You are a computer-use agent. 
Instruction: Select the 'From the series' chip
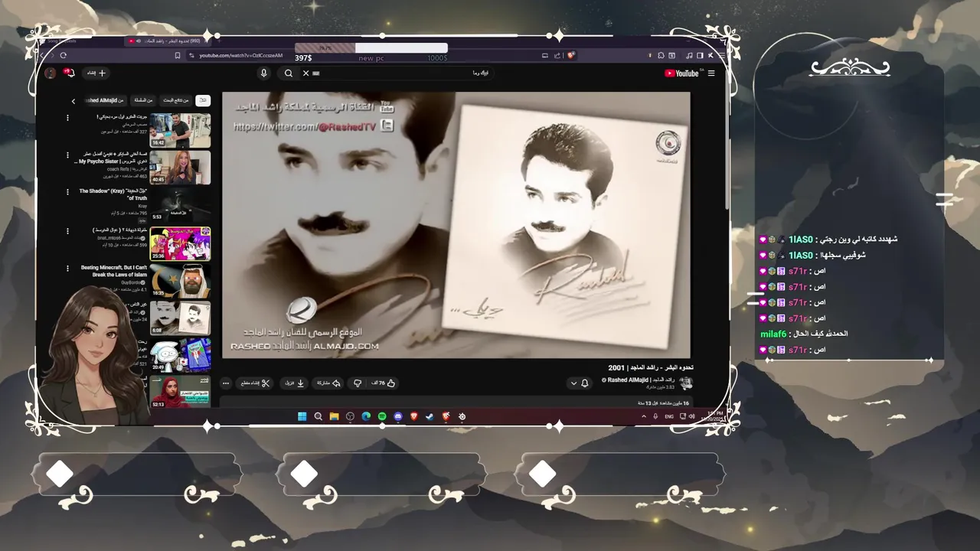click(143, 100)
